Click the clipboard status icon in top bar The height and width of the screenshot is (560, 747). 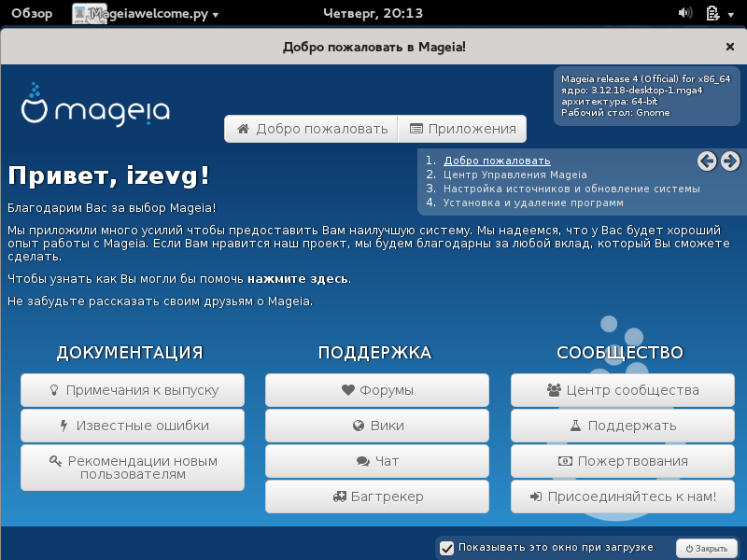click(x=712, y=13)
